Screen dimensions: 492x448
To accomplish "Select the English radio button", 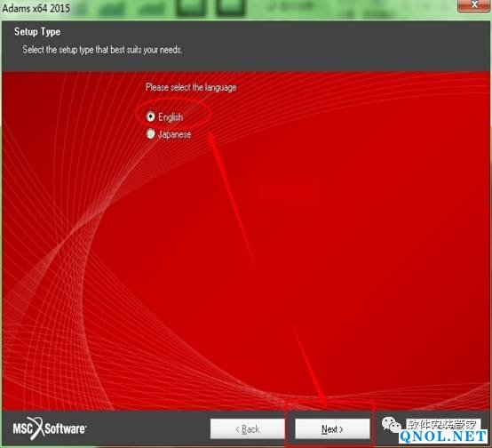I will tap(151, 116).
